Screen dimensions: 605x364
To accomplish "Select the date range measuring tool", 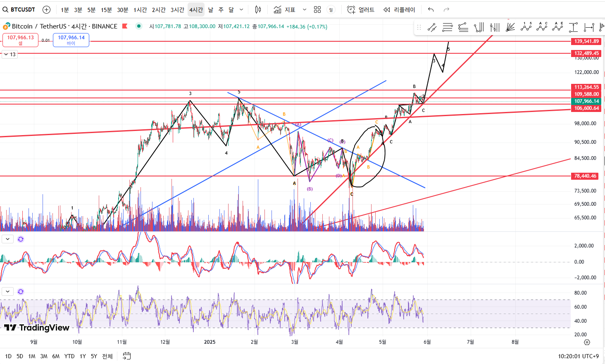I will click(589, 28).
